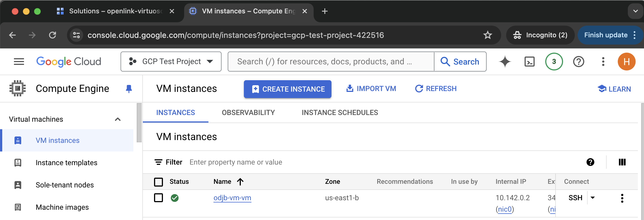
Task: Close the Solutions openlink-virtuoso tab
Action: tap(172, 11)
